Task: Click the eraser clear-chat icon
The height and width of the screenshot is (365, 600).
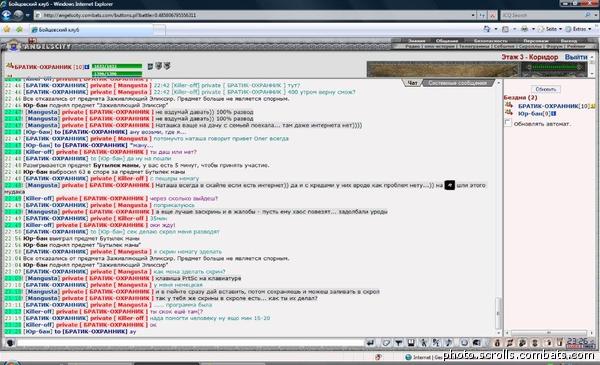Action: (x=386, y=342)
